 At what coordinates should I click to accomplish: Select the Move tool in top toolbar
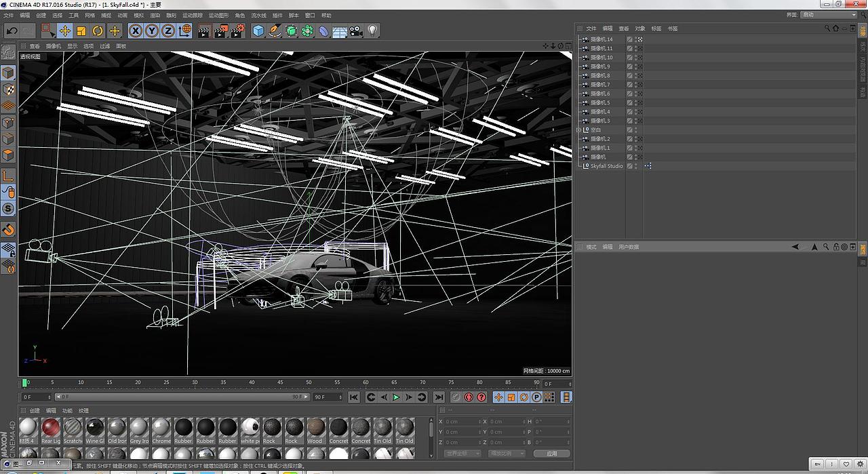click(x=65, y=31)
